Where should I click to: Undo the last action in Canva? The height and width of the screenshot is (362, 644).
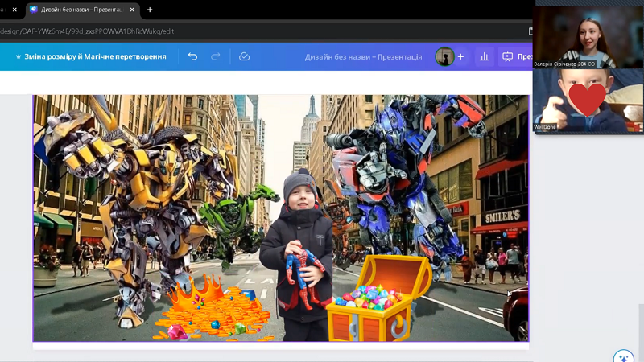tap(192, 56)
